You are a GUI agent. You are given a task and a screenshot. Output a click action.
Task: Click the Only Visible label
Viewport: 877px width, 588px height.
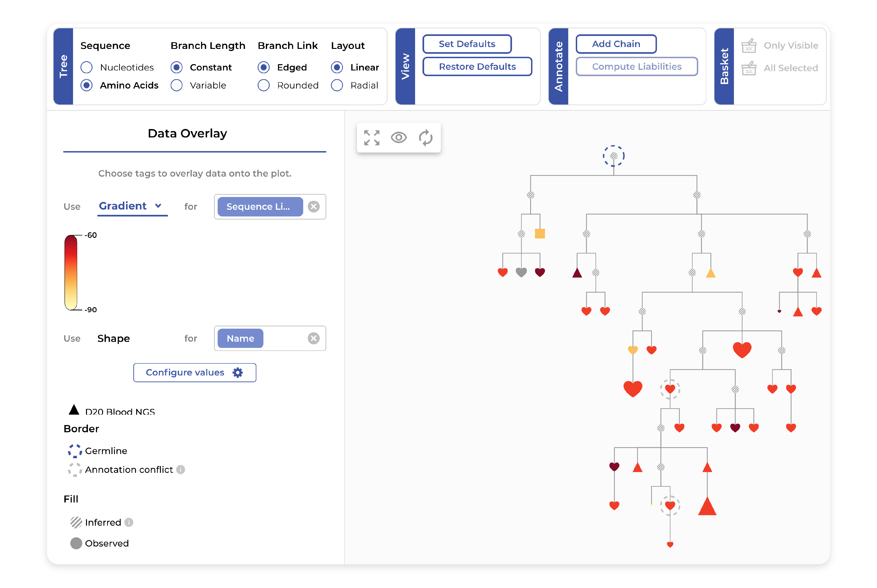[x=791, y=45]
